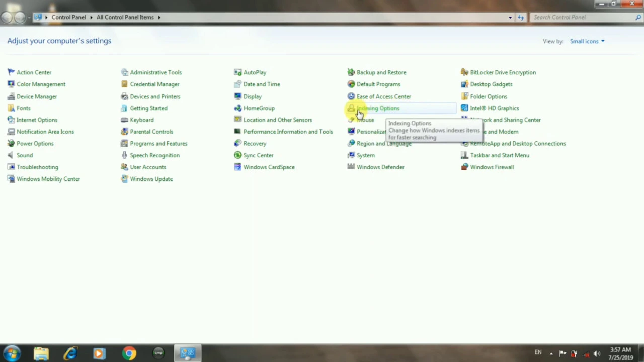644x362 pixels.
Task: Click the Search Control Panel field
Action: pos(581,17)
